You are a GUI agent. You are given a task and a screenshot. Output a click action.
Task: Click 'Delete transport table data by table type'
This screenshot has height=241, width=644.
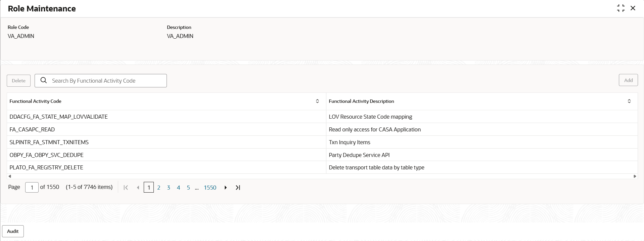tap(376, 167)
